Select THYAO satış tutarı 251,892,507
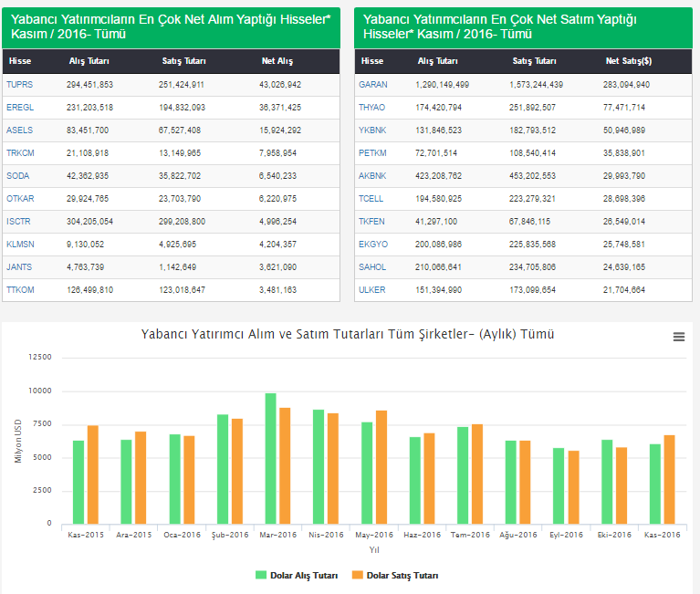The height and width of the screenshot is (594, 700). [x=533, y=107]
